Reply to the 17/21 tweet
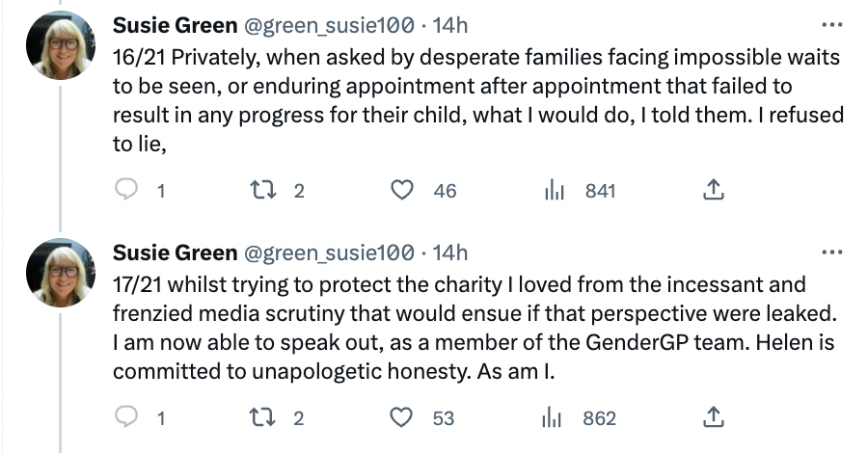 point(126,417)
